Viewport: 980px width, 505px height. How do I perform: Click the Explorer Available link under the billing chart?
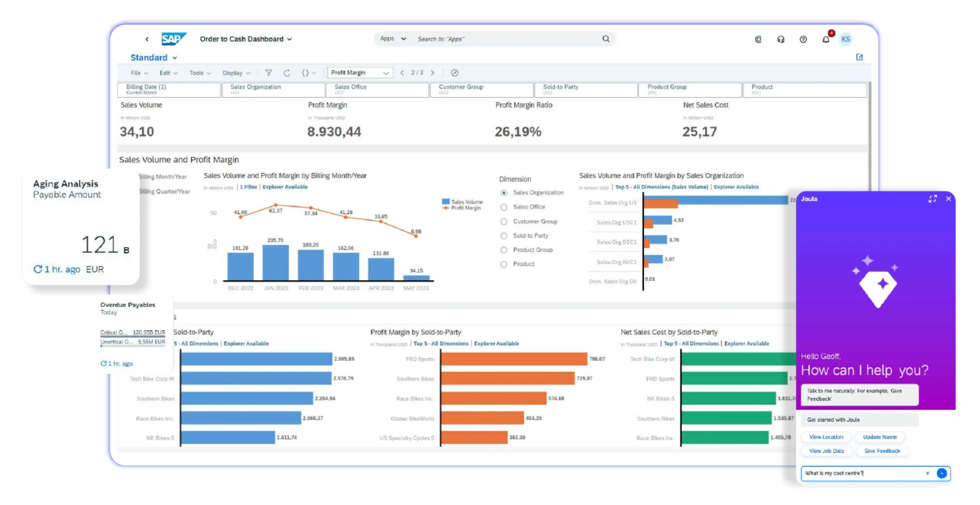pyautogui.click(x=285, y=187)
